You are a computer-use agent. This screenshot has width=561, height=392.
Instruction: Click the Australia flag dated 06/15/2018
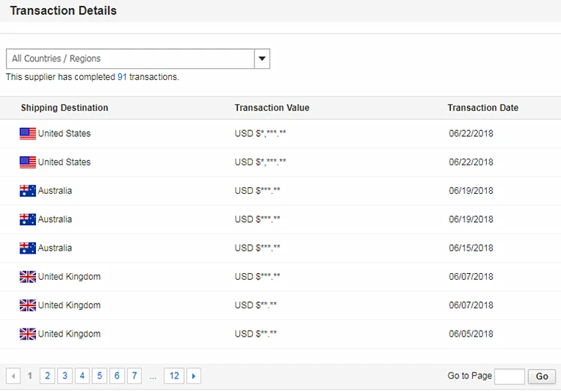pyautogui.click(x=28, y=248)
